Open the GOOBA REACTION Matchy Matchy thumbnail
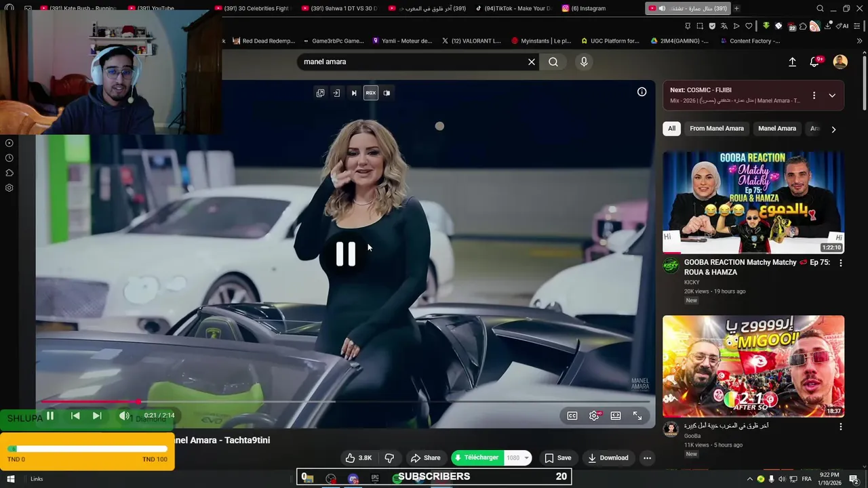Viewport: 868px width, 488px height. click(753, 202)
